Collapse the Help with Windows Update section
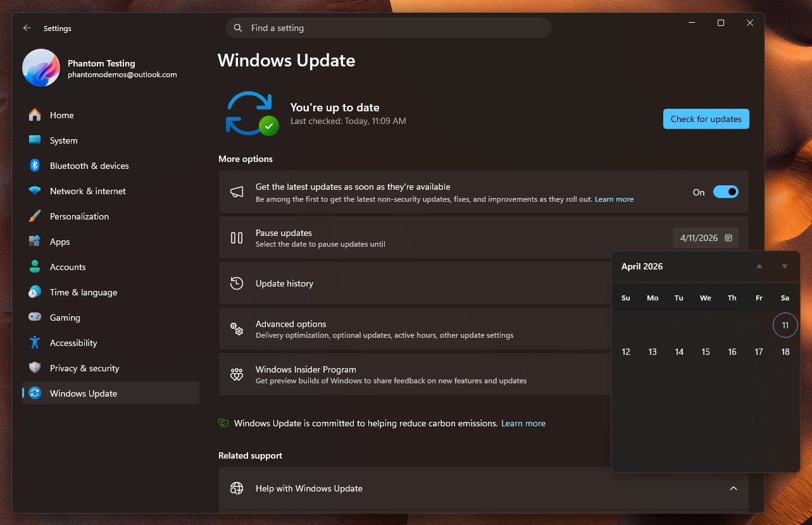The width and height of the screenshot is (812, 525). click(x=733, y=488)
